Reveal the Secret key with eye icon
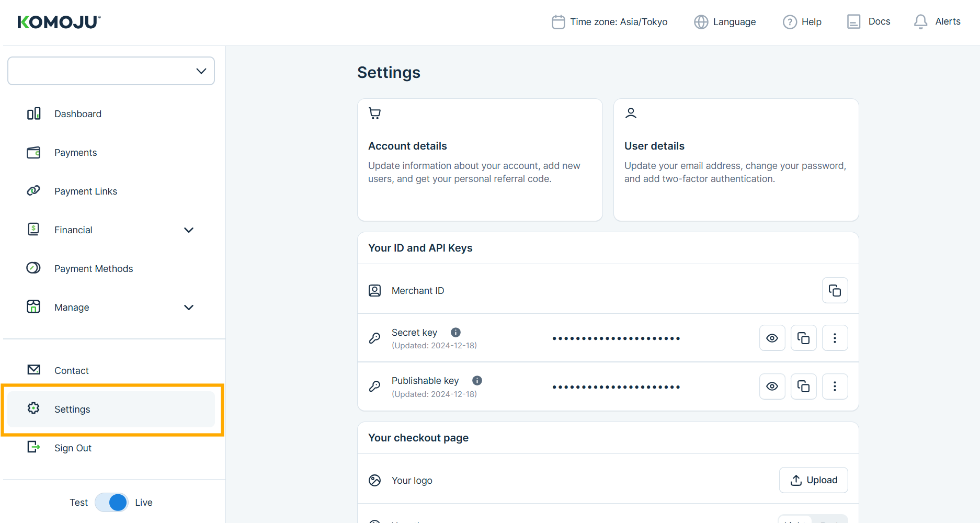This screenshot has width=980, height=523. pyautogui.click(x=772, y=338)
